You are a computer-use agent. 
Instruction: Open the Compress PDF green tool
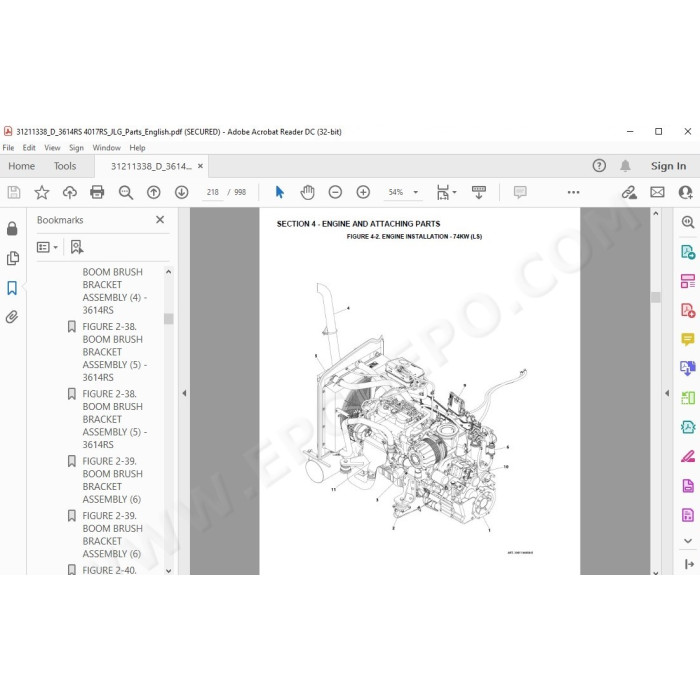[x=688, y=427]
